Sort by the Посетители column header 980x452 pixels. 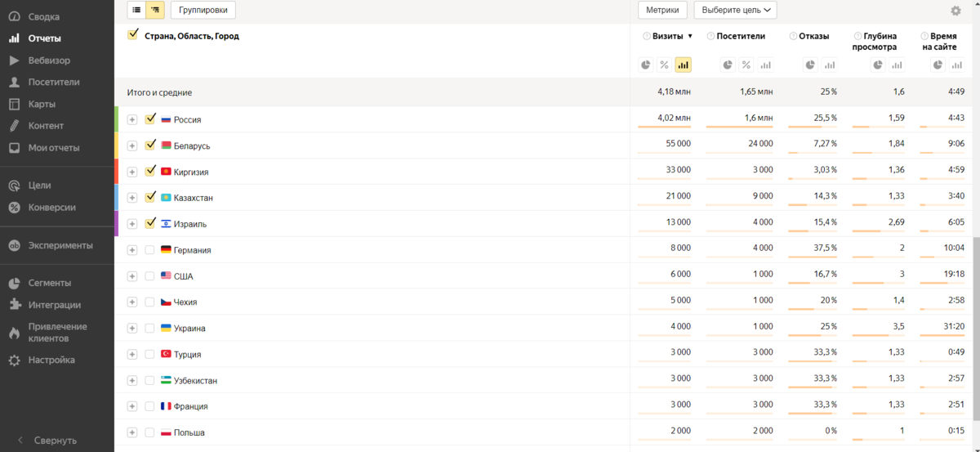[741, 36]
